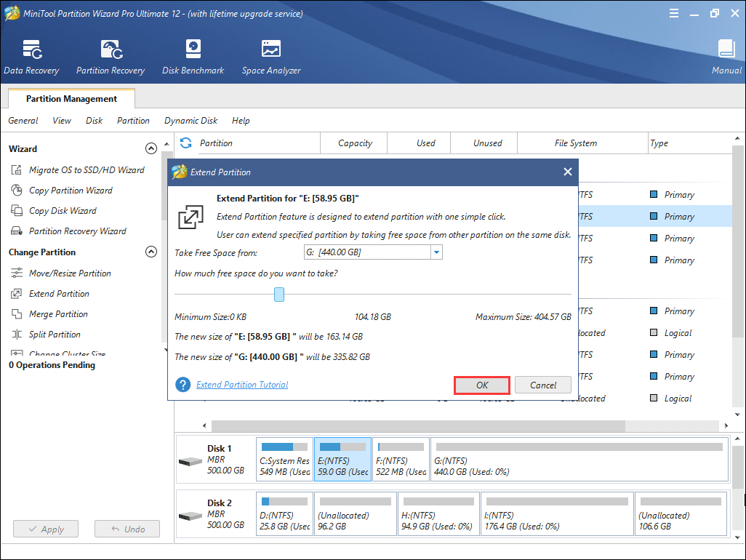Select Disk 2 drive icon
Screen dimensions: 746x560
click(190, 516)
